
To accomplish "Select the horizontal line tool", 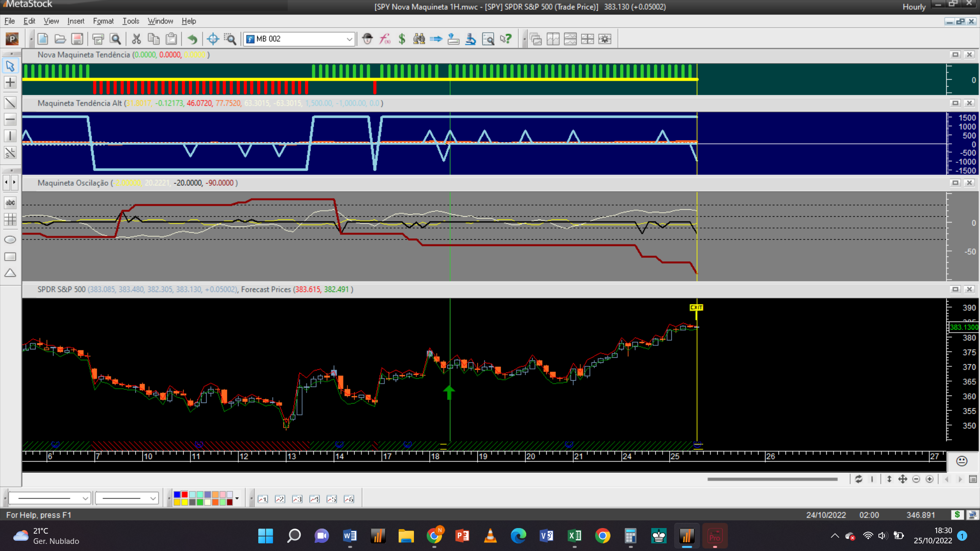I will tap(10, 119).
